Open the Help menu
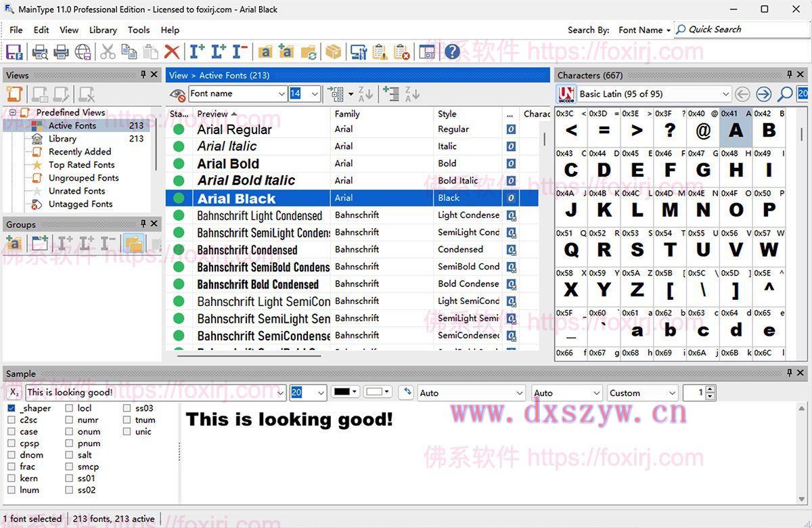The height and width of the screenshot is (528, 812). [x=170, y=30]
